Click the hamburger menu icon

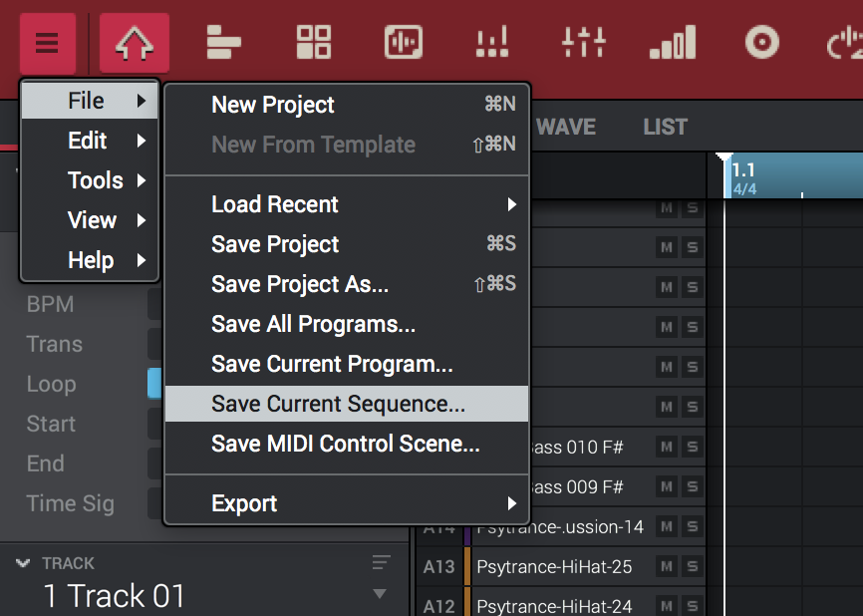[x=47, y=43]
